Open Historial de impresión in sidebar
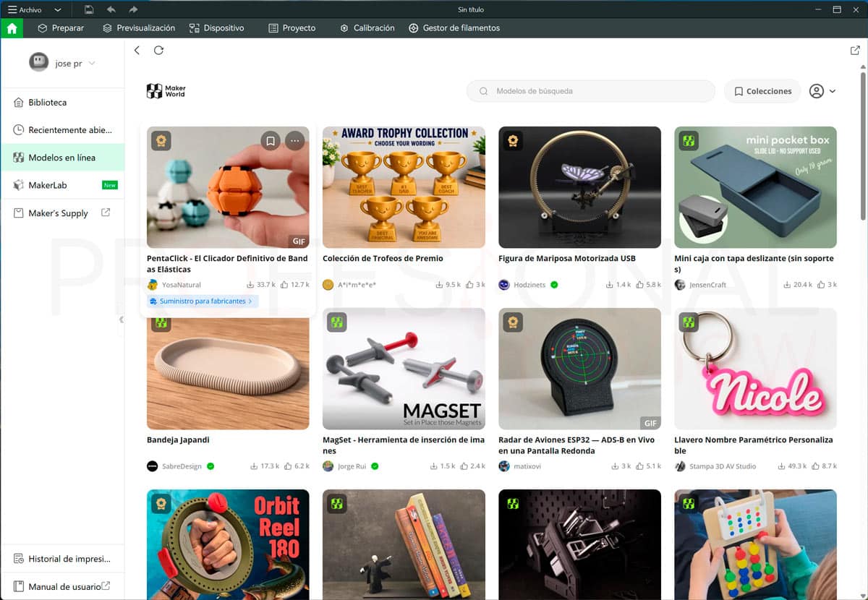Viewport: 868px width, 600px height. pyautogui.click(x=62, y=559)
